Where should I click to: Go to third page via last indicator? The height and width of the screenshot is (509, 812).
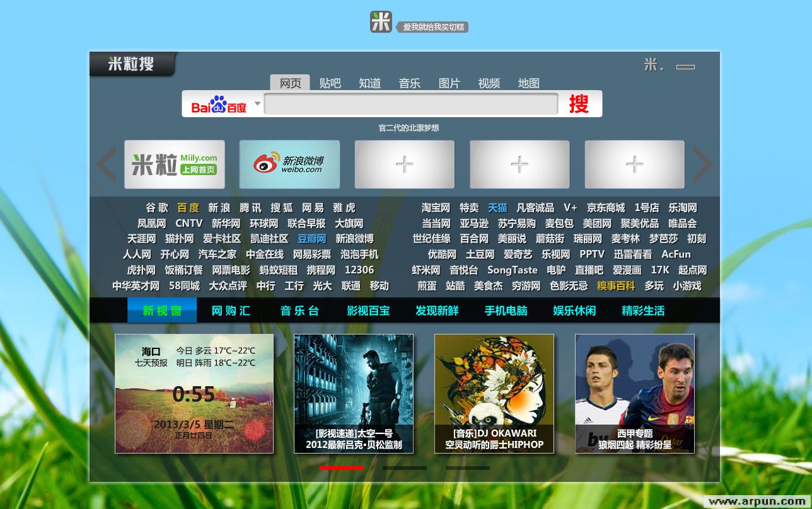pyautogui.click(x=468, y=468)
